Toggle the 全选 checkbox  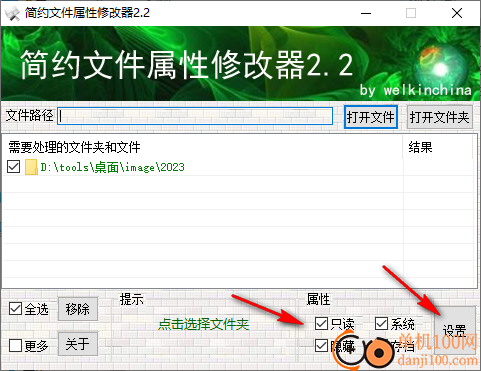point(15,309)
